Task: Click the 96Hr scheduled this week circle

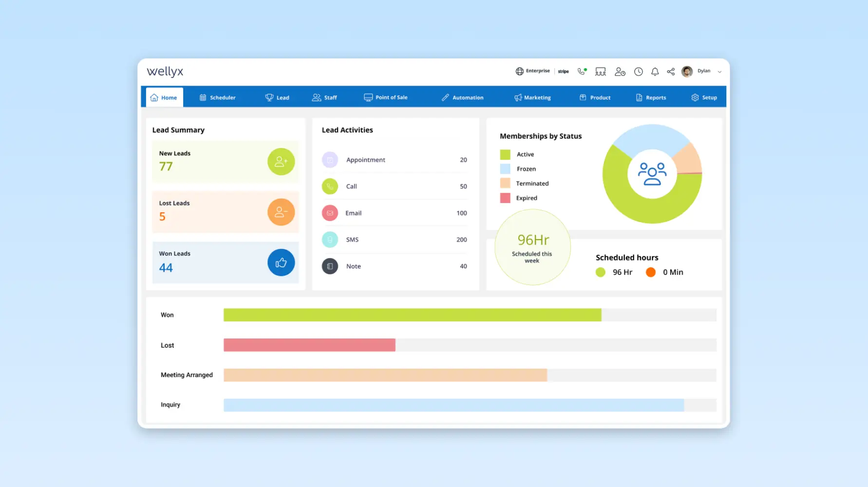Action: coord(532,247)
